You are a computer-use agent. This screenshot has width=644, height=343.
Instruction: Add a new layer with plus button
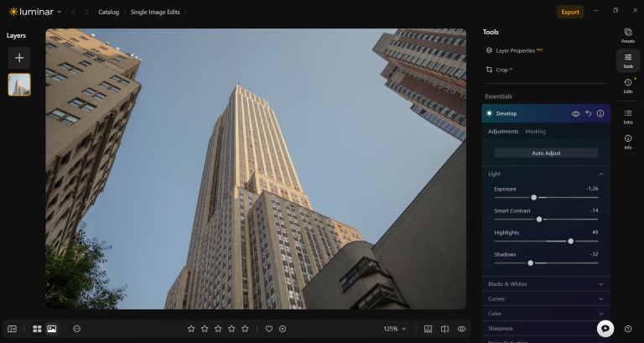click(x=19, y=58)
